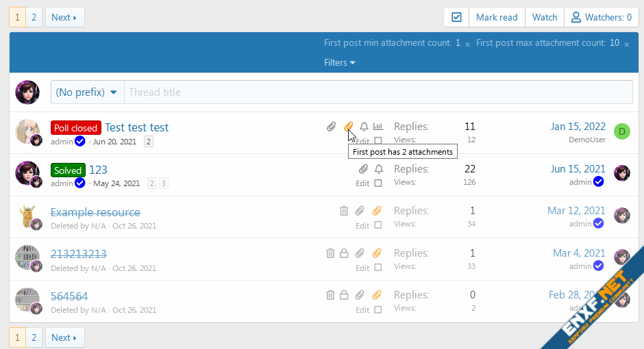Go to page 2 in top pagination
Image resolution: width=644 pixels, height=349 pixels.
34,17
